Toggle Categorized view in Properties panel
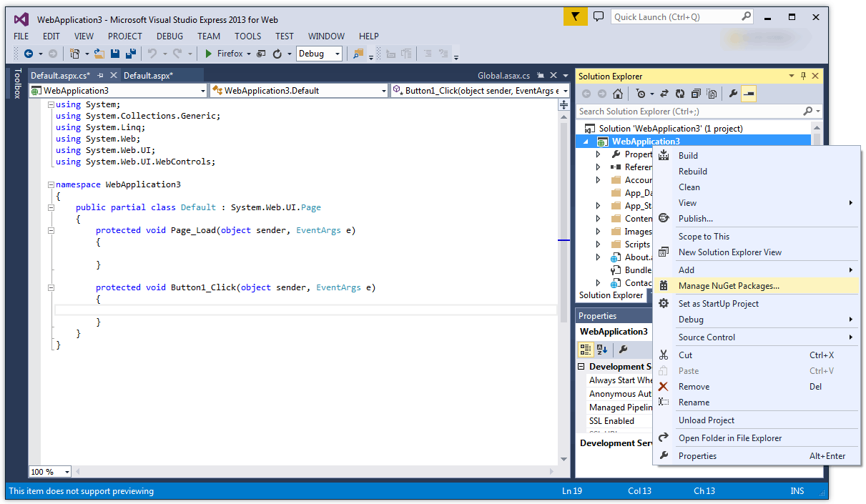Image resolution: width=866 pixels, height=504 pixels. click(x=586, y=350)
